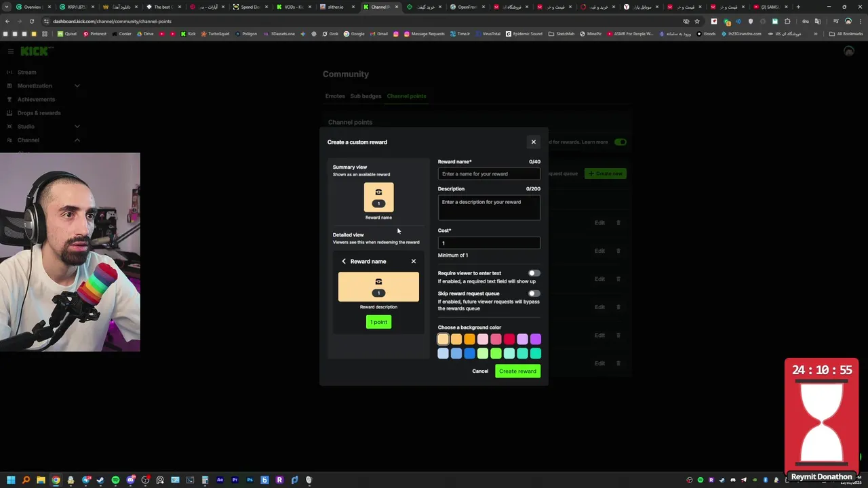Expand the Studio sidebar section
Screen dimensions: 868x488
43,126
